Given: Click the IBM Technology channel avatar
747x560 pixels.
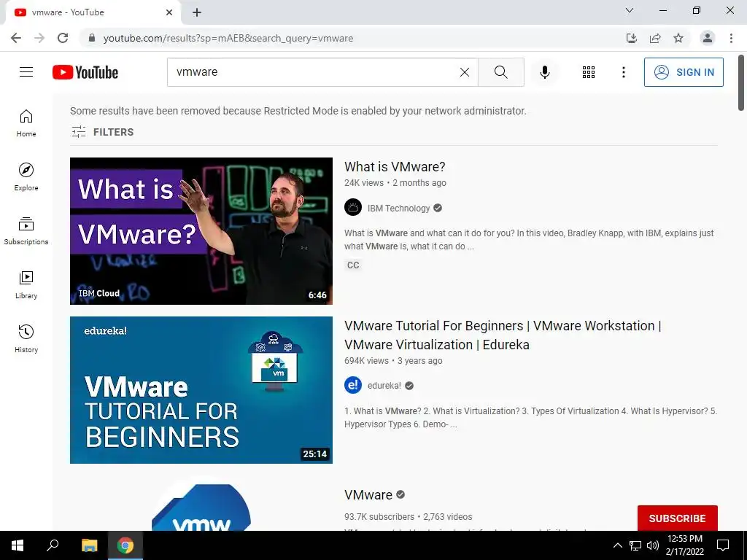Looking at the screenshot, I should pyautogui.click(x=353, y=208).
